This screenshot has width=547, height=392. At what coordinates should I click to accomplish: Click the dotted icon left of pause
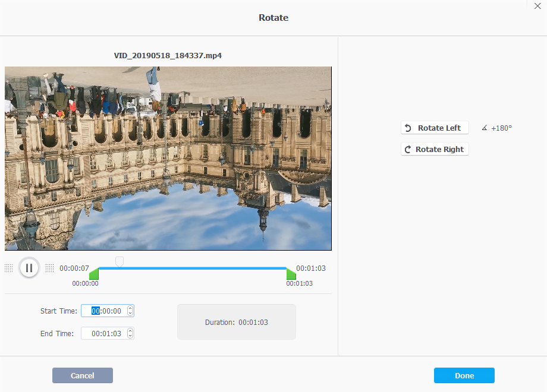[8, 268]
